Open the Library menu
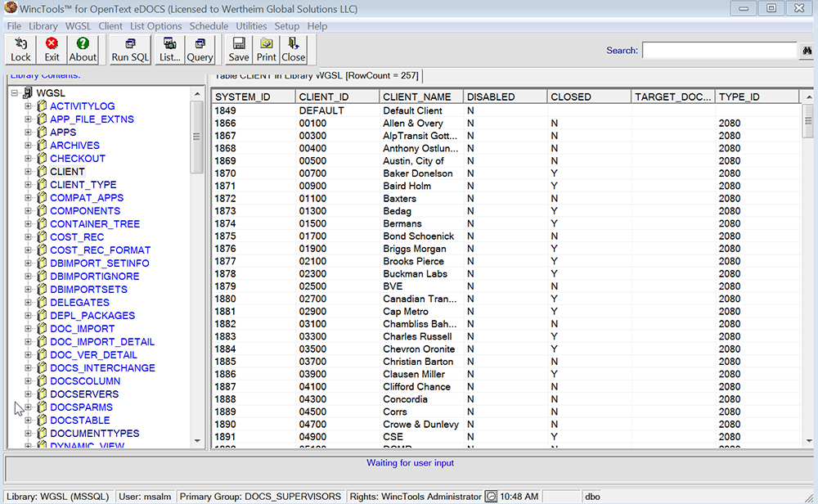The width and height of the screenshot is (818, 504). tap(43, 26)
